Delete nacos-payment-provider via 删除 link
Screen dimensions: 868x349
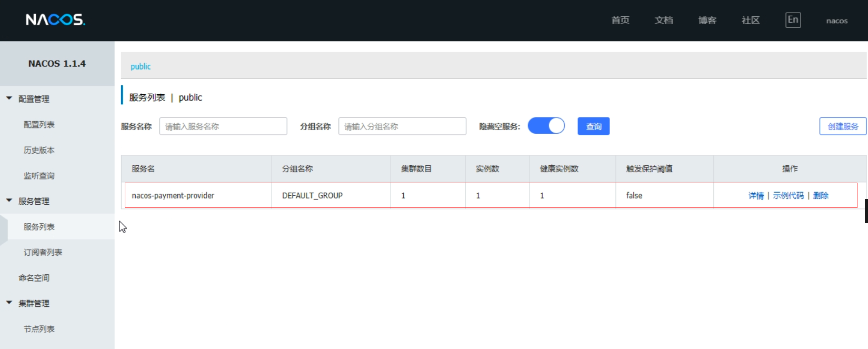[821, 196]
